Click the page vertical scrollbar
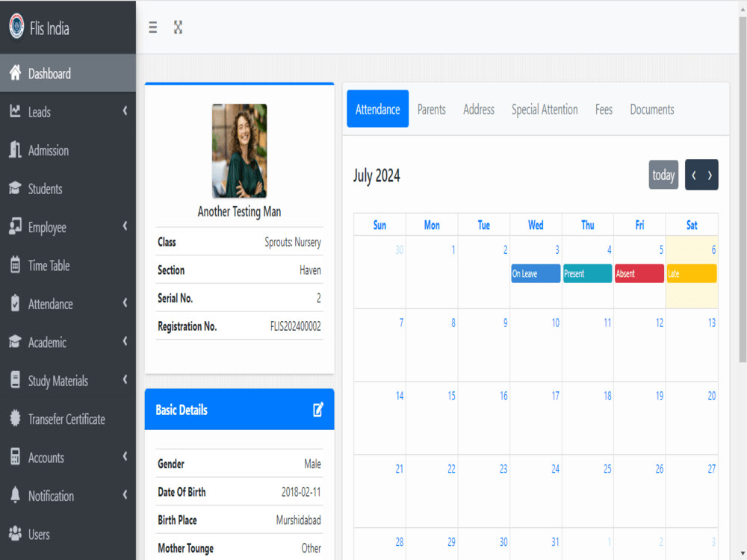The image size is (747, 560). (743, 190)
